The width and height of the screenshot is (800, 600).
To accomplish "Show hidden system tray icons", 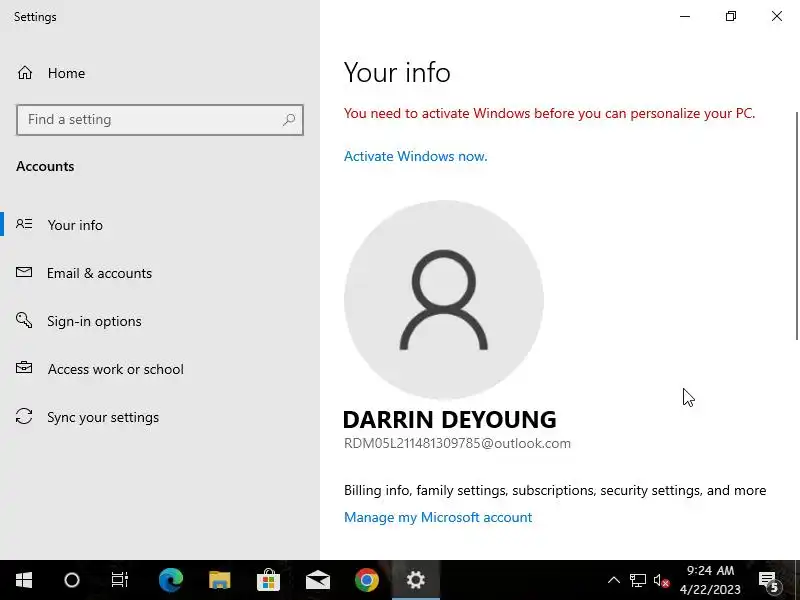I will tap(614, 580).
